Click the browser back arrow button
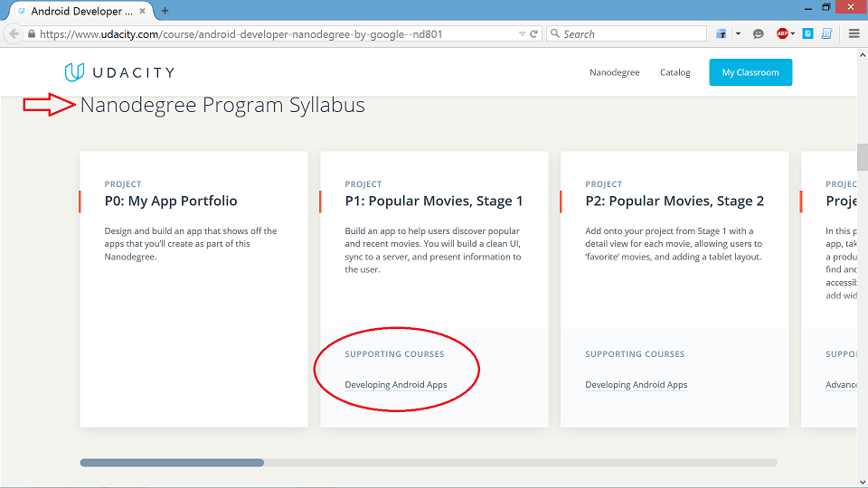The width and height of the screenshot is (868, 488). coord(14,33)
